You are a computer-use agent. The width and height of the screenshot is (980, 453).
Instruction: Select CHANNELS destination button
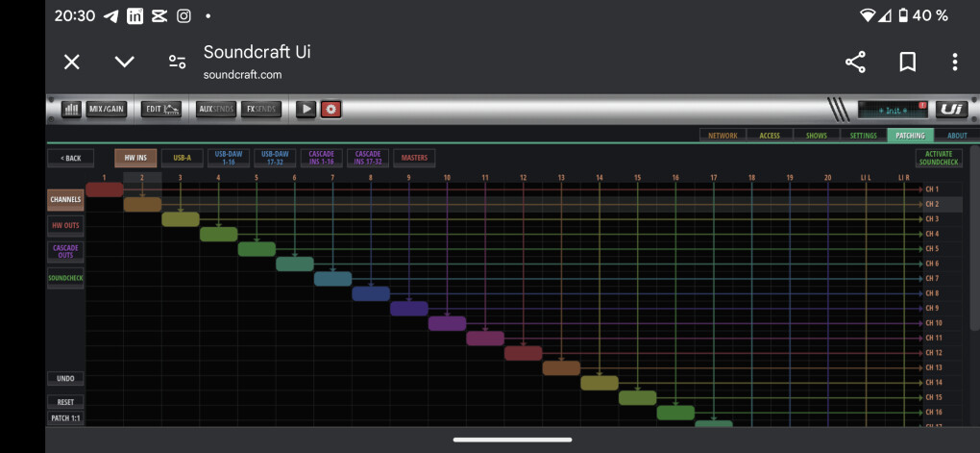(x=65, y=200)
